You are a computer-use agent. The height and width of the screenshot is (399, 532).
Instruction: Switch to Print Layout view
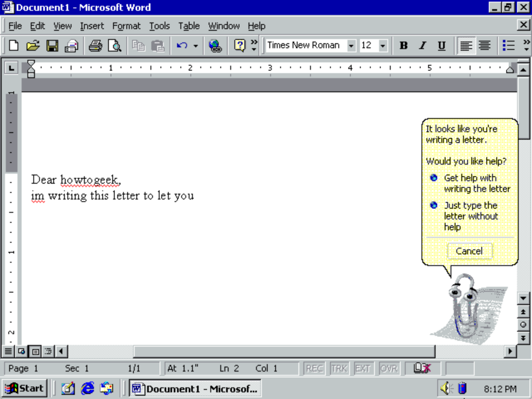(35, 352)
